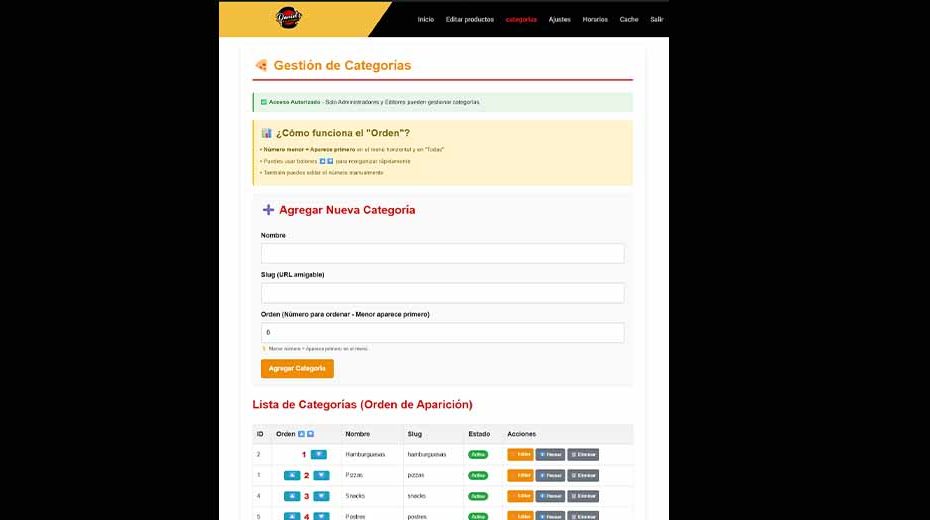This screenshot has height=520, width=930.
Task: Click the Orden number field
Action: [442, 332]
